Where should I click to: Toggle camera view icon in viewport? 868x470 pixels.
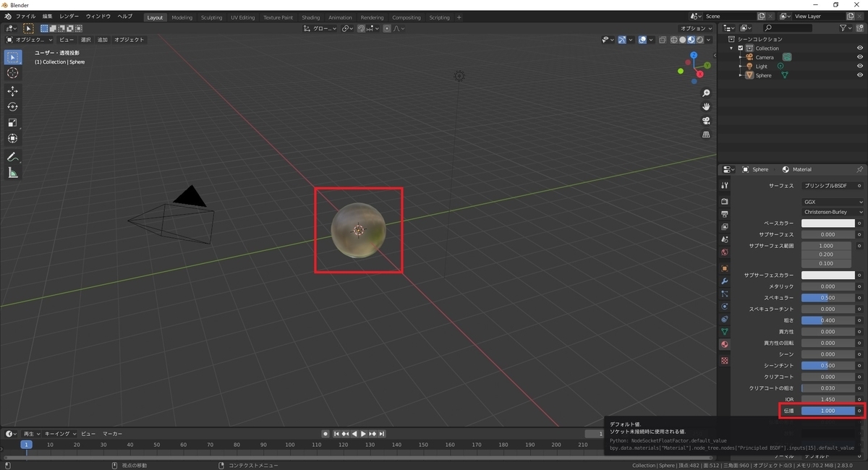point(707,121)
